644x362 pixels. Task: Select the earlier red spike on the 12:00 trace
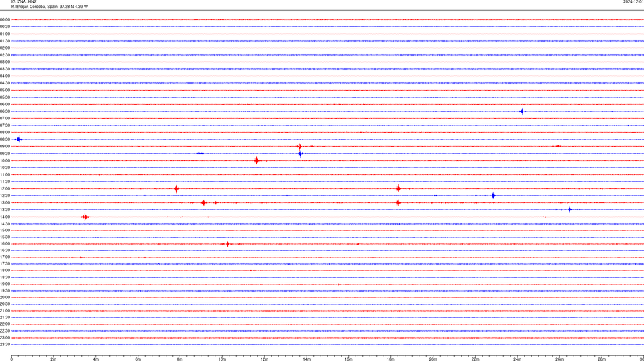(x=176, y=189)
